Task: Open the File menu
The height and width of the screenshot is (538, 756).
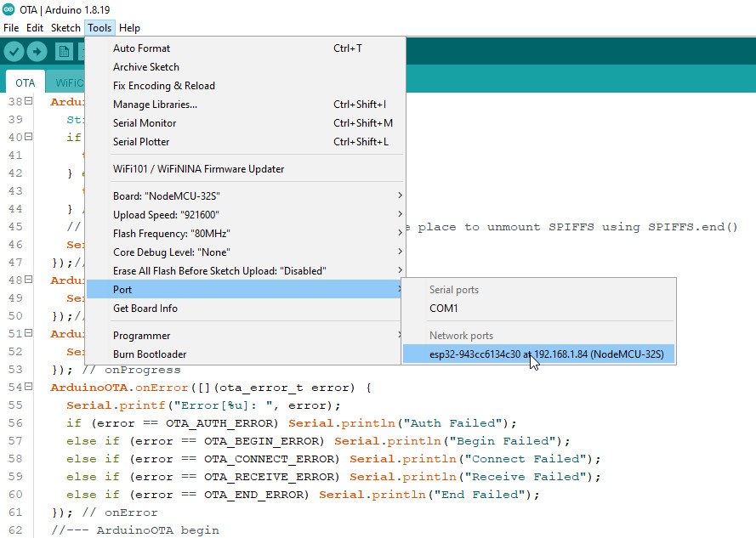Action: point(11,28)
